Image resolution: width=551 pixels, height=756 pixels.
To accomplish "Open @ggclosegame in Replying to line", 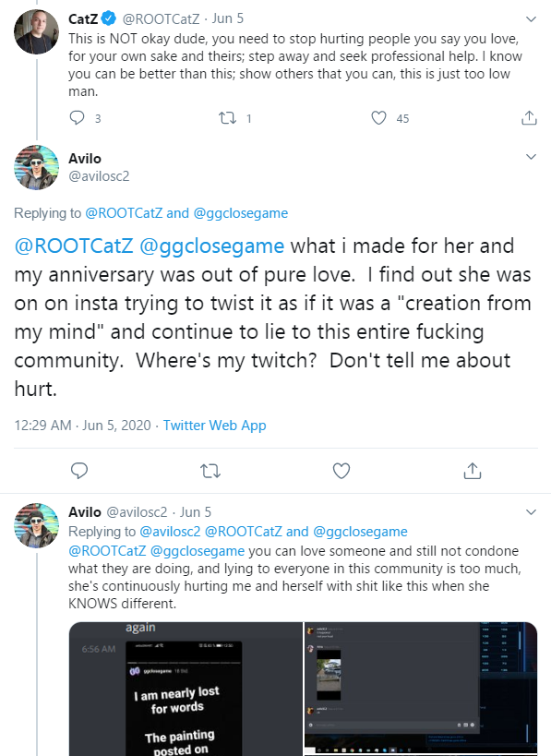I will (241, 213).
